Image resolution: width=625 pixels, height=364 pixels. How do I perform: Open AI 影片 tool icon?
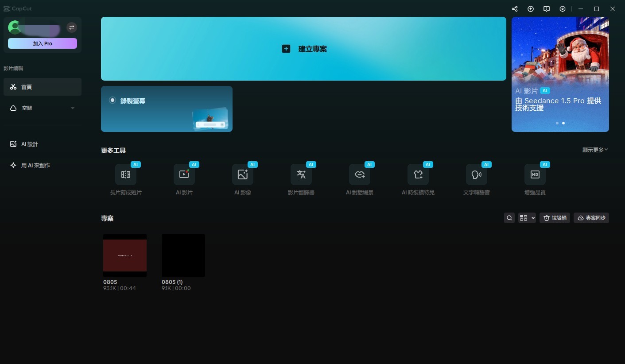coord(184,174)
